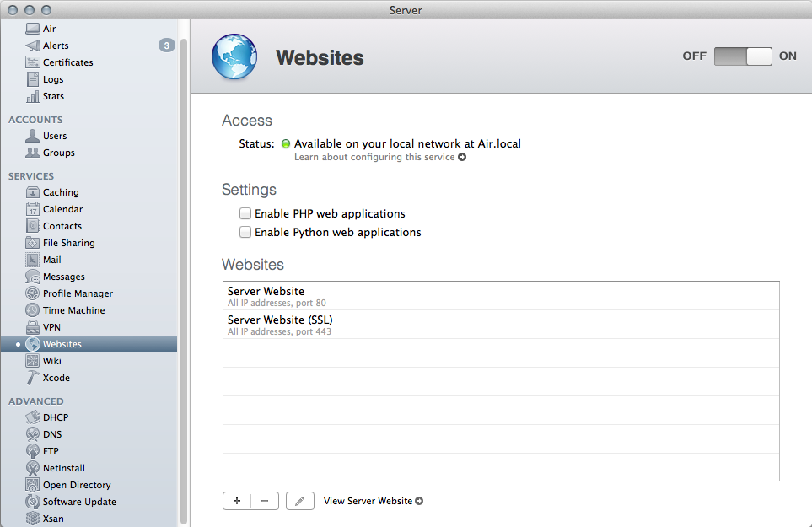This screenshot has height=527, width=812.
Task: Open the DNS icon under Advanced
Action: (x=33, y=434)
